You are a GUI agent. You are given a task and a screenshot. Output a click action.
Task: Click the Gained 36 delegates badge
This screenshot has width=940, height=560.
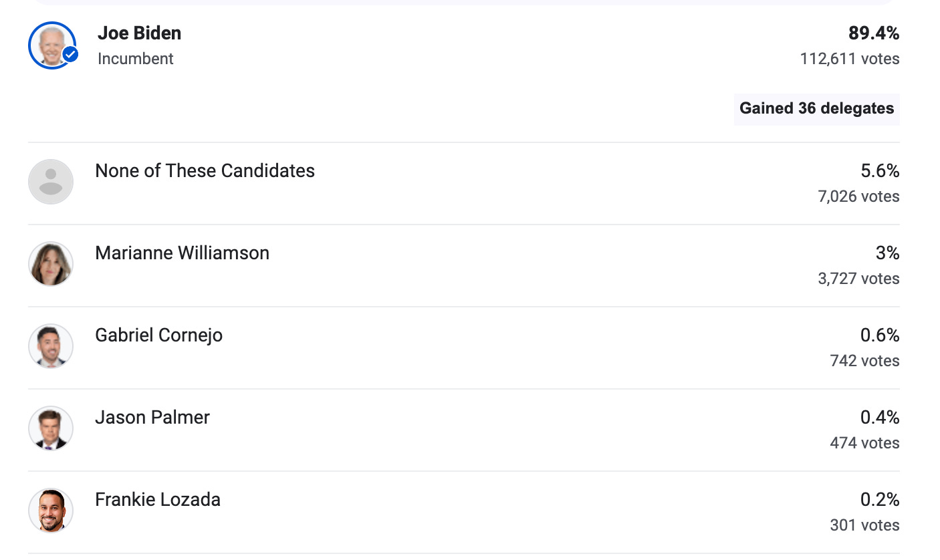(816, 109)
